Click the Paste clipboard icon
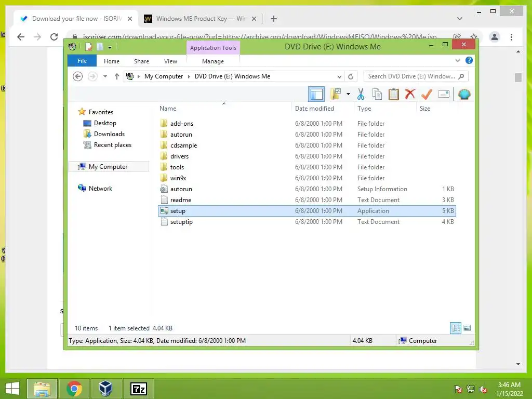Viewport: 532px width, 399px height. point(394,94)
